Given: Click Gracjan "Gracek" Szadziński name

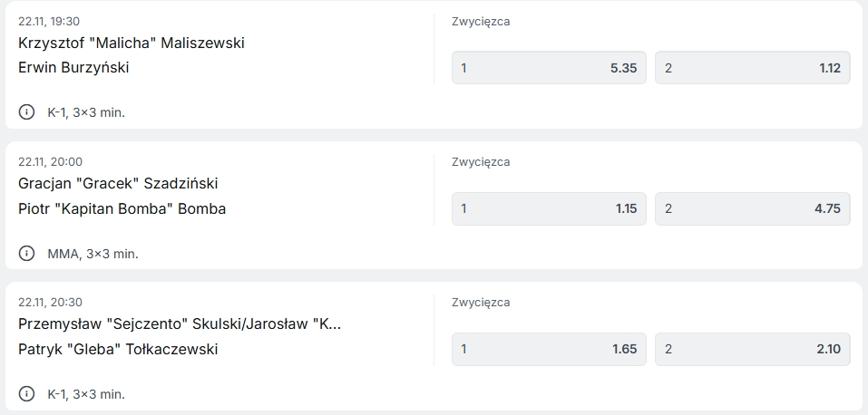Looking at the screenshot, I should click(118, 183).
